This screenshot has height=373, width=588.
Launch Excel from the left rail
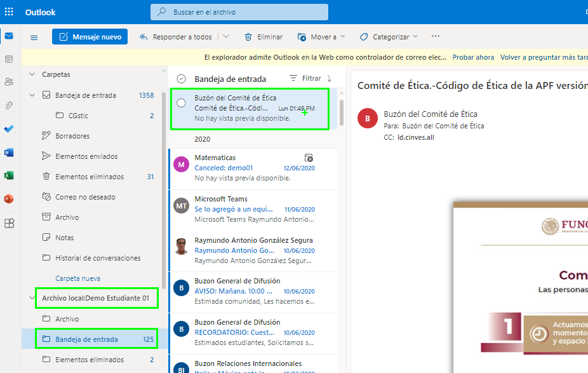9,175
